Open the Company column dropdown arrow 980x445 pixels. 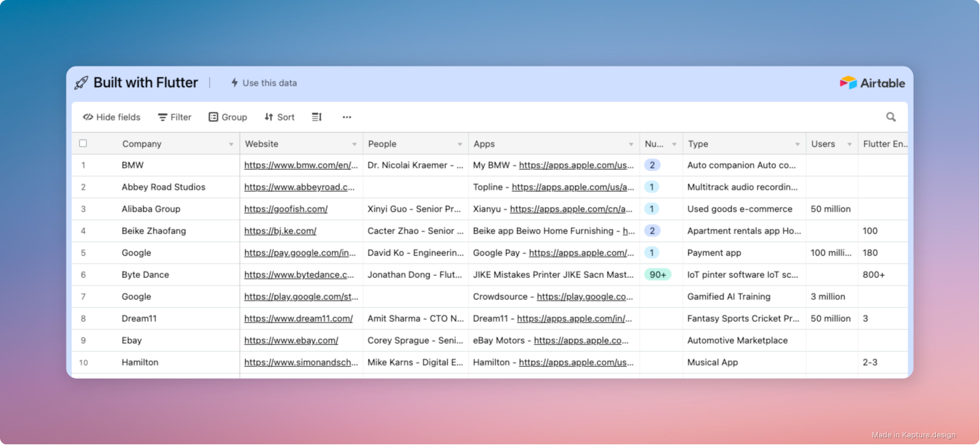pos(231,144)
